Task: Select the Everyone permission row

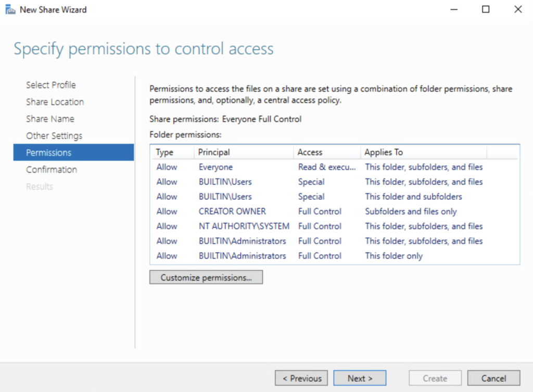Action: pyautogui.click(x=216, y=167)
